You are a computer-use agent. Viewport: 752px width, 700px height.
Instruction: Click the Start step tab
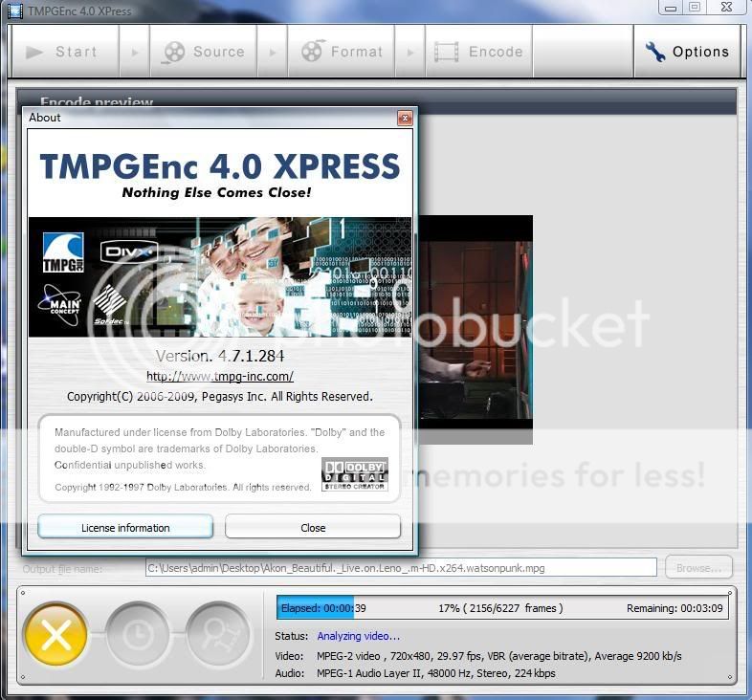click(x=65, y=52)
